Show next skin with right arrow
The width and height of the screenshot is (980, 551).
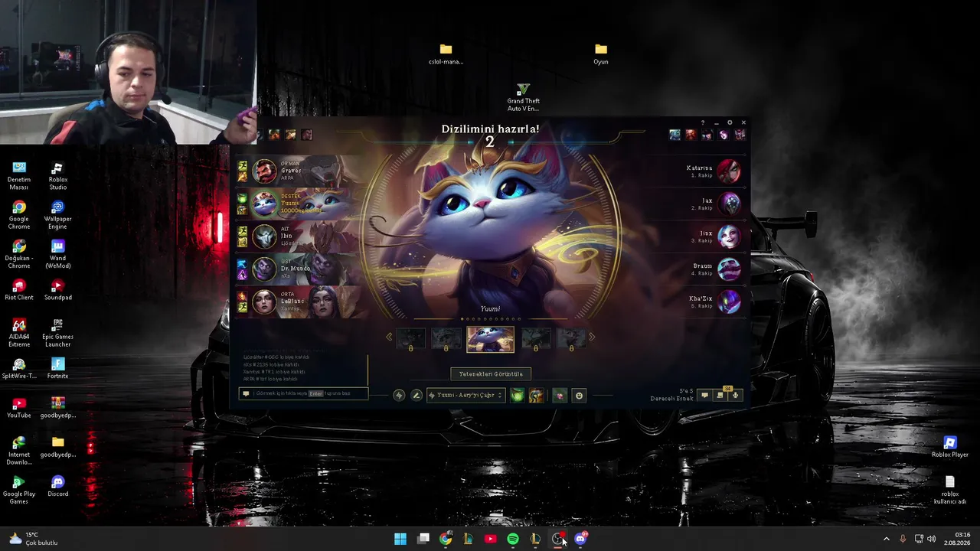click(x=591, y=337)
